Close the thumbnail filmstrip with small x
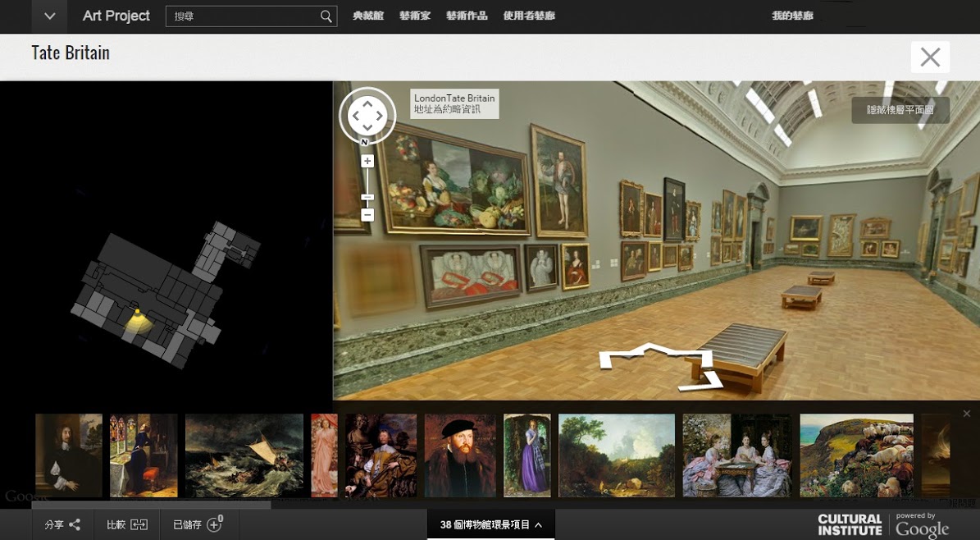Image resolution: width=980 pixels, height=540 pixels. (967, 414)
